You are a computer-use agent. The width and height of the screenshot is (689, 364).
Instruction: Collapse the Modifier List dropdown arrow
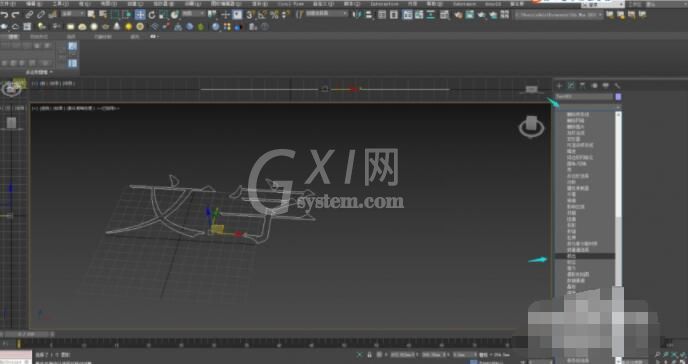click(617, 107)
